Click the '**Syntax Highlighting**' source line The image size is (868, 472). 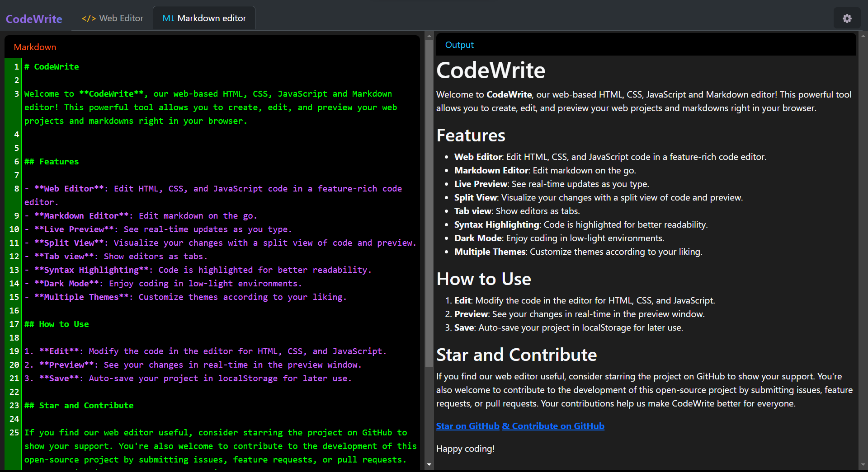(x=198, y=270)
